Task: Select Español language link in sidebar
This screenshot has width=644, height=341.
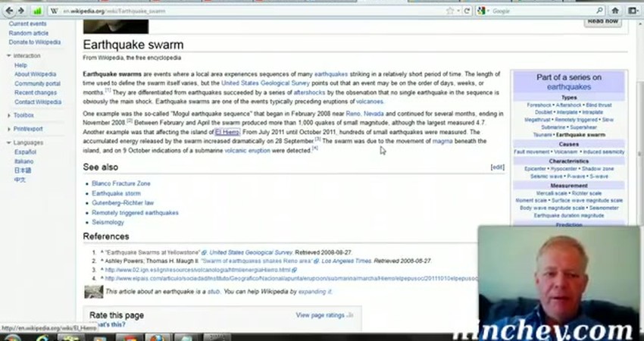Action: pos(25,152)
